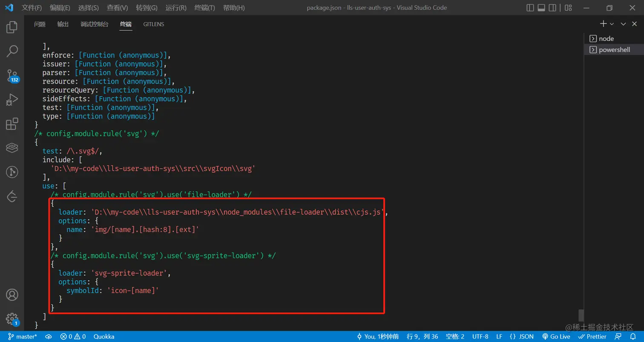The height and width of the screenshot is (342, 644).
Task: Open the 帮助(H) menu
Action: tap(234, 8)
